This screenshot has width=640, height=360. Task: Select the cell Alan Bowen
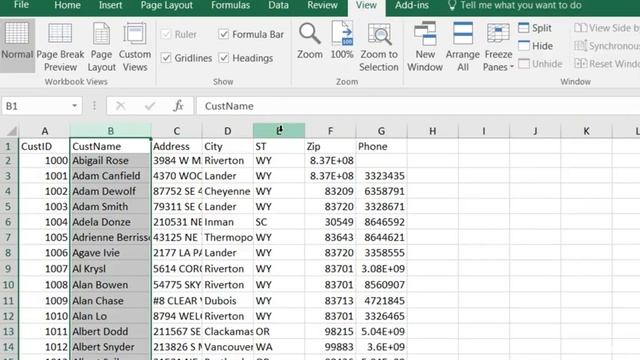tap(110, 284)
